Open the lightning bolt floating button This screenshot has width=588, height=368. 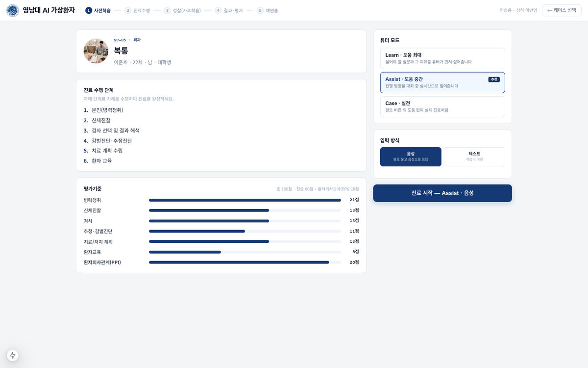click(x=13, y=355)
